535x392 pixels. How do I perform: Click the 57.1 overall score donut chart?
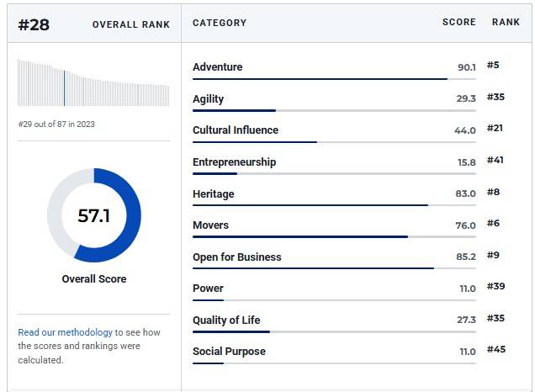(x=94, y=215)
